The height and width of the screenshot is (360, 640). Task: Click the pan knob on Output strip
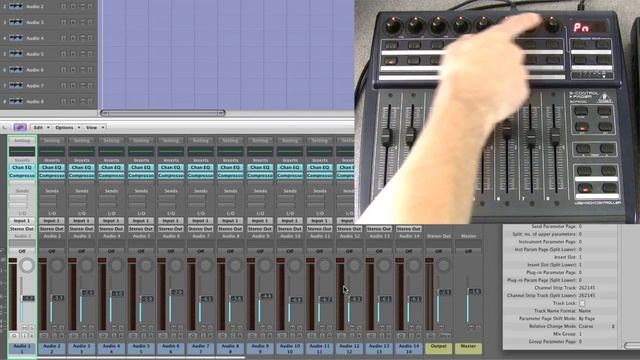coord(443,266)
